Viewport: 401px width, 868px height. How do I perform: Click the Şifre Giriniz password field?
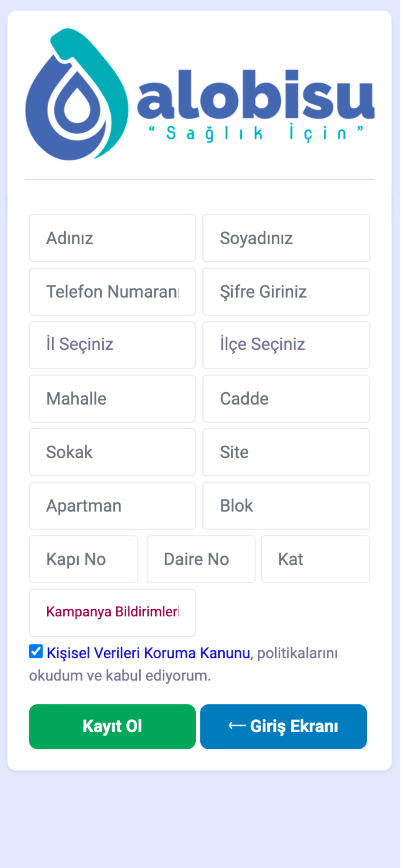tap(286, 292)
